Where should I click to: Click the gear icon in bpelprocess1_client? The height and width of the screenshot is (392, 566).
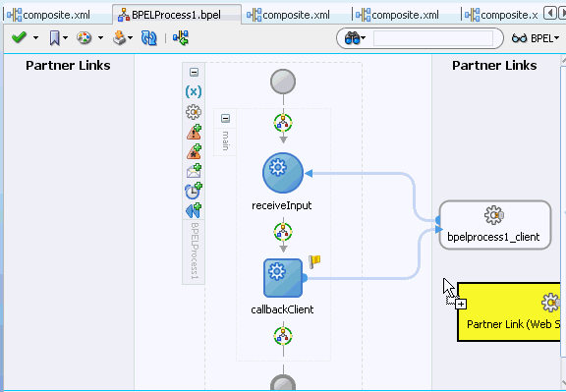pyautogui.click(x=494, y=215)
